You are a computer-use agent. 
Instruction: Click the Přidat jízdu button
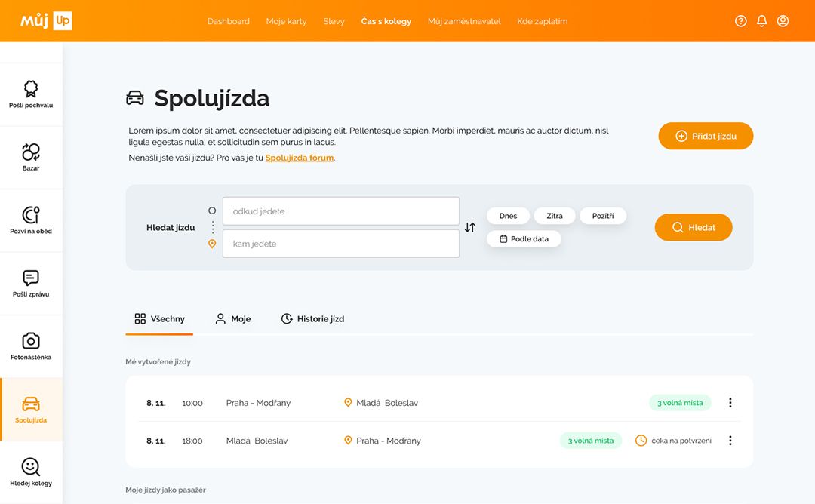[706, 136]
